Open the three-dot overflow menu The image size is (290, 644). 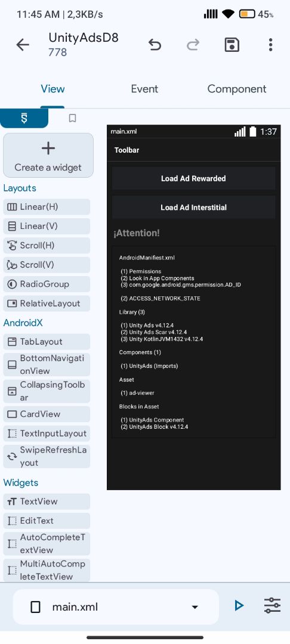point(270,44)
